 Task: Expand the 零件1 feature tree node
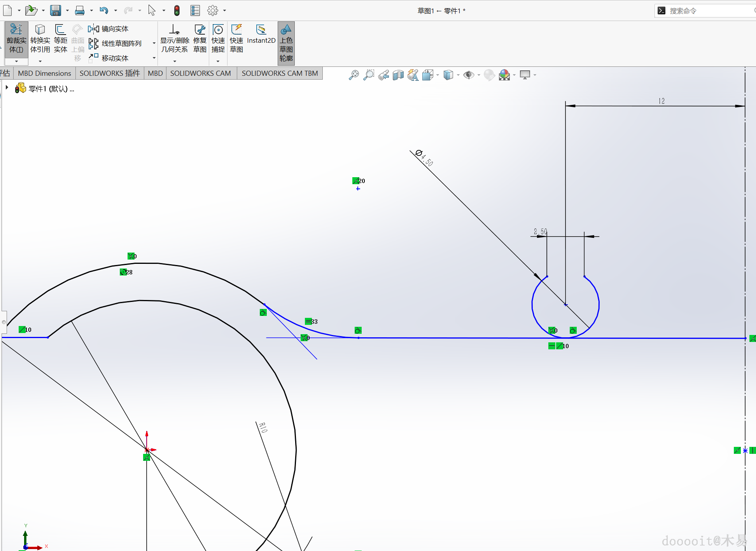pyautogui.click(x=7, y=88)
